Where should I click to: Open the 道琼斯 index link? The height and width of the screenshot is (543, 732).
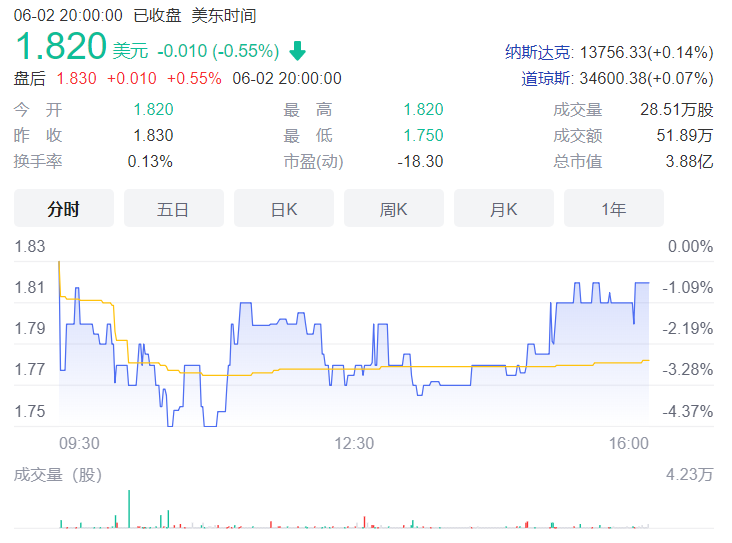pyautogui.click(x=546, y=78)
